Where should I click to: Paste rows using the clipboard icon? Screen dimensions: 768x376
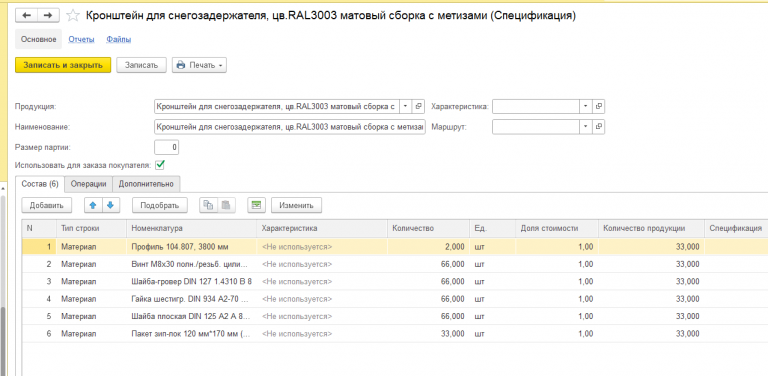pos(226,206)
